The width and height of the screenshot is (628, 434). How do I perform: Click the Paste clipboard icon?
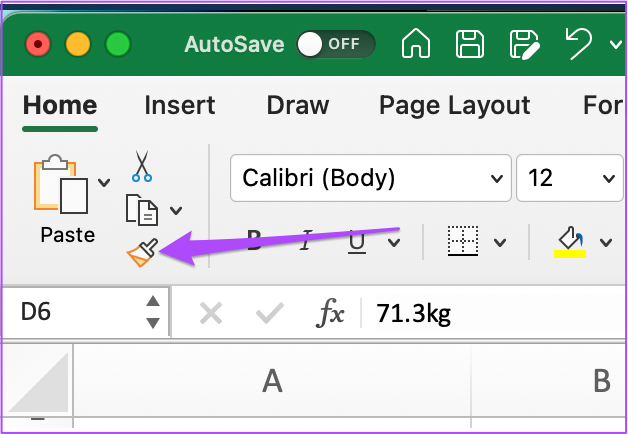pos(61,183)
